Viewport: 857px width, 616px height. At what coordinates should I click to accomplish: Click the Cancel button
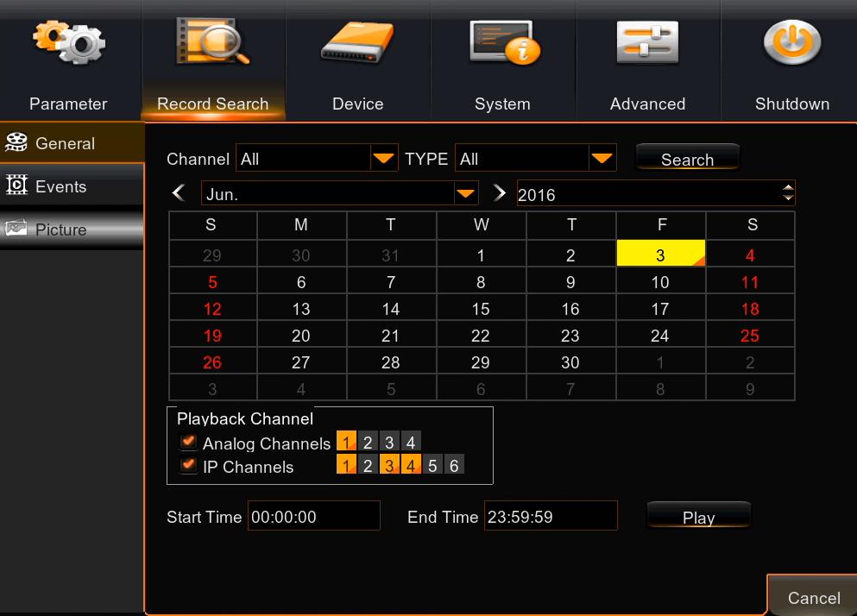pos(813,597)
